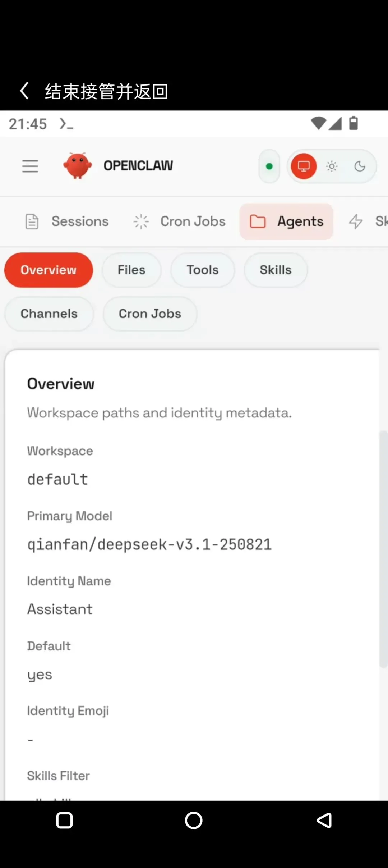Switch to dark theme moon icon

tap(360, 166)
